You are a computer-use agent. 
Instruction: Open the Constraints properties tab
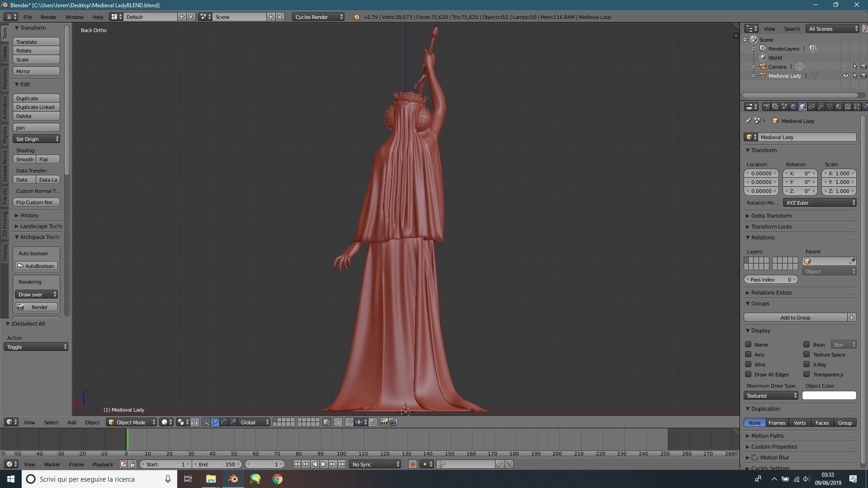point(811,107)
